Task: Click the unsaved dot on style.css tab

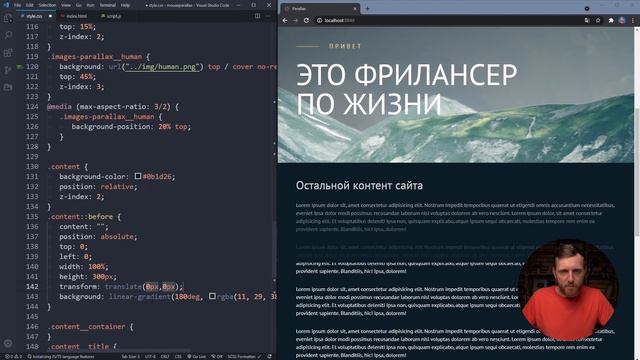Action: click(x=50, y=16)
